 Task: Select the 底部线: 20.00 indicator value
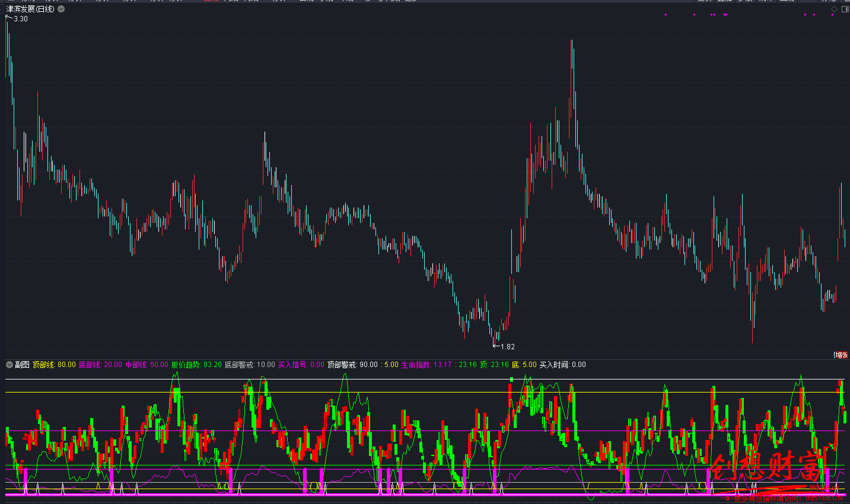tap(100, 365)
